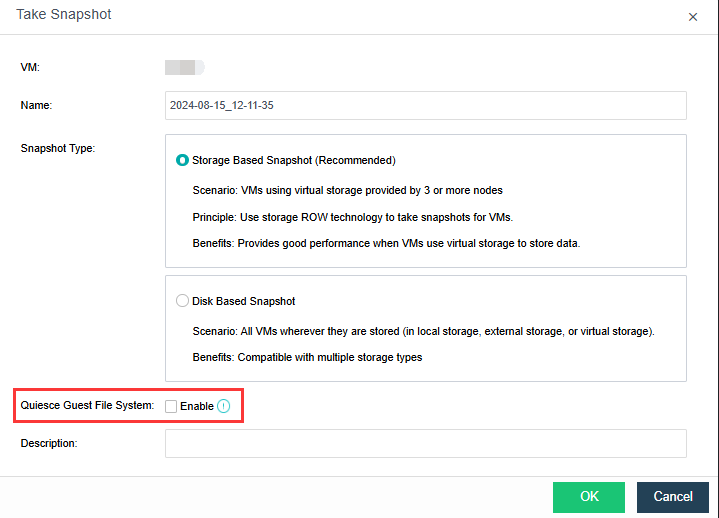Click the Quiesce Guest File System label
Image resolution: width=719 pixels, height=518 pixels.
tap(87, 406)
